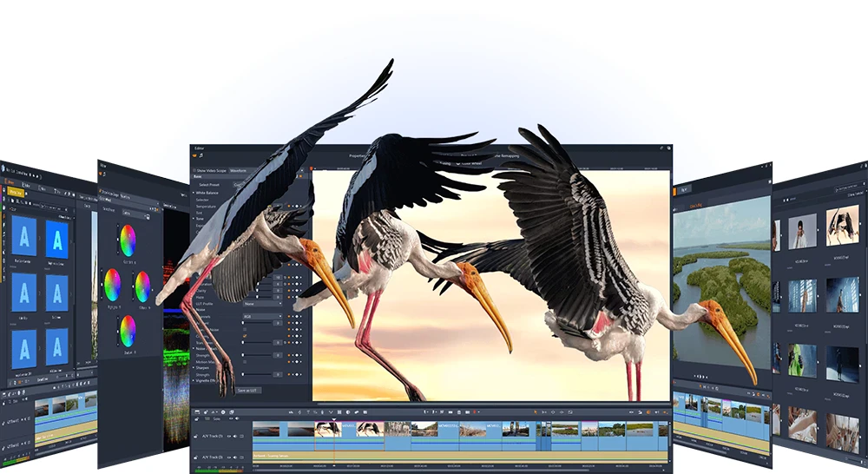868x474 pixels.
Task: Select the top-left title preset thumbnail in left window
Action: pyautogui.click(x=24, y=236)
